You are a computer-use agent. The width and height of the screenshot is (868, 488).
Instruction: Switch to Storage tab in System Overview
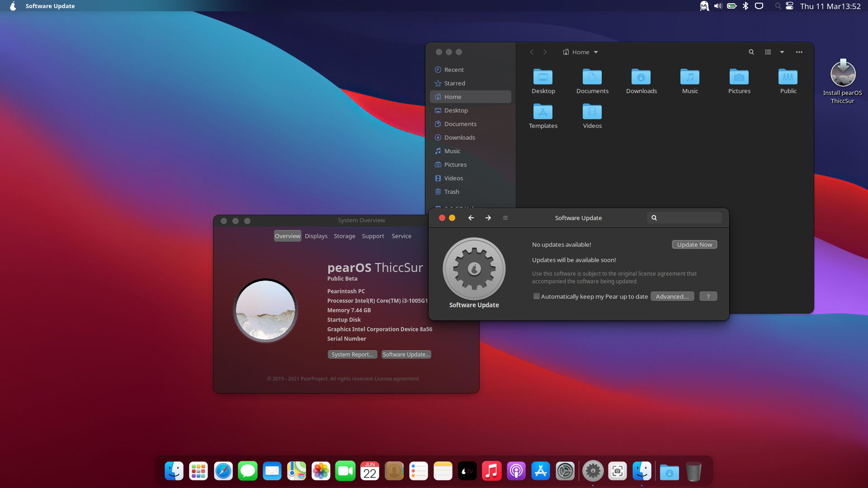[x=344, y=236]
